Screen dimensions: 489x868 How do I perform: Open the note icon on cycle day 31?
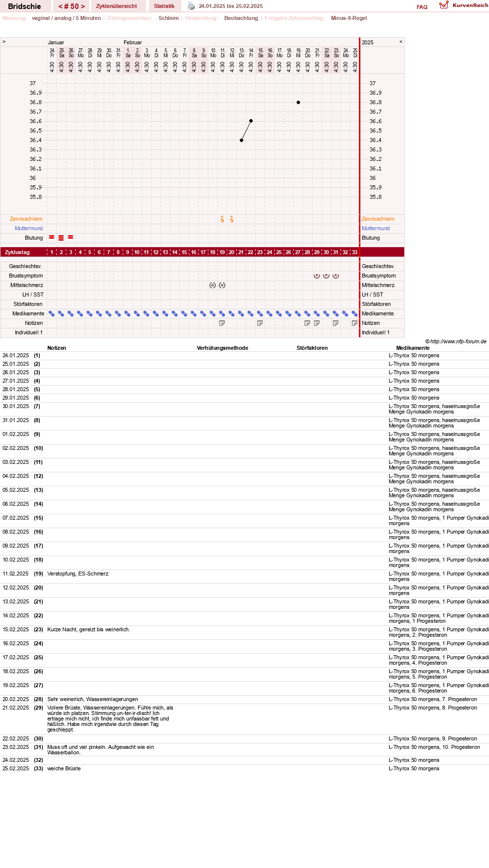pos(336,323)
